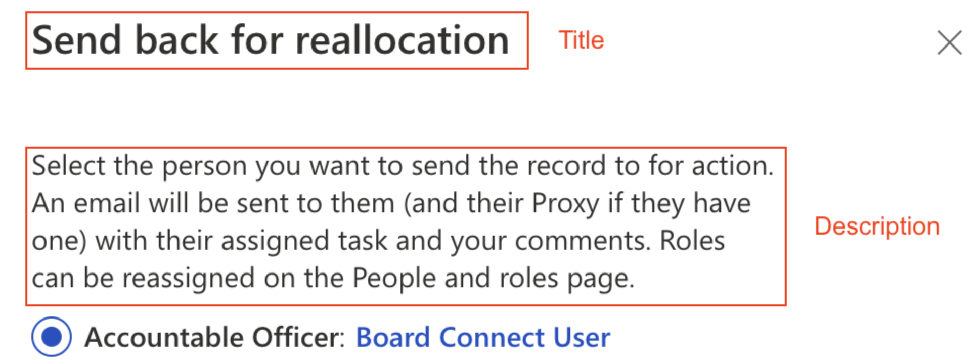980x364 pixels.
Task: Close the Send back for reallocation dialog
Action: coord(949,42)
